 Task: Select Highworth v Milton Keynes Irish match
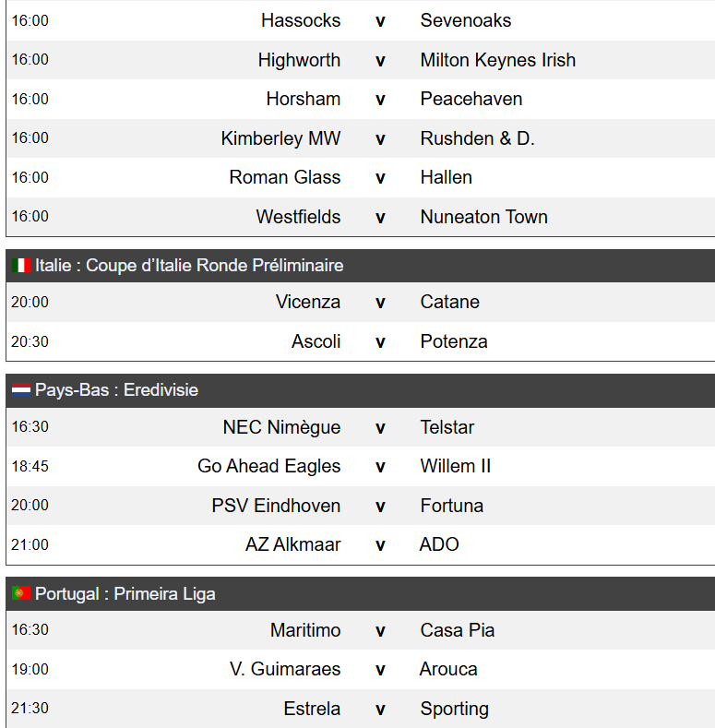361,60
